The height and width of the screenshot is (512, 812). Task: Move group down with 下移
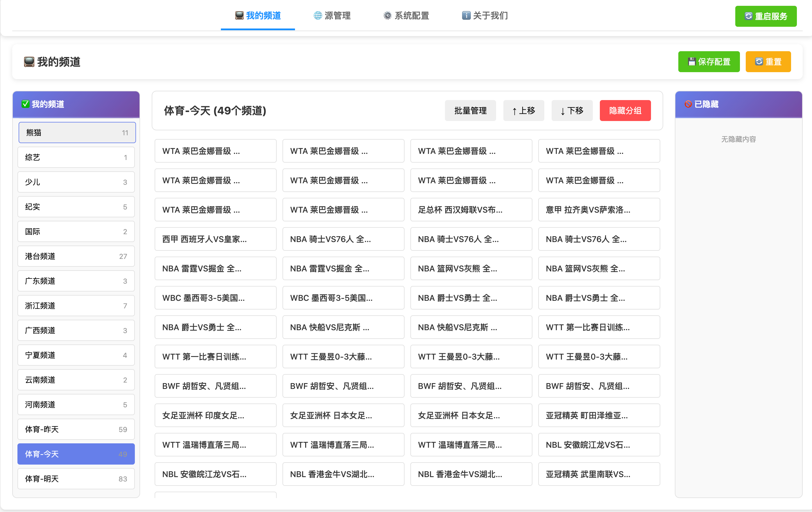572,111
